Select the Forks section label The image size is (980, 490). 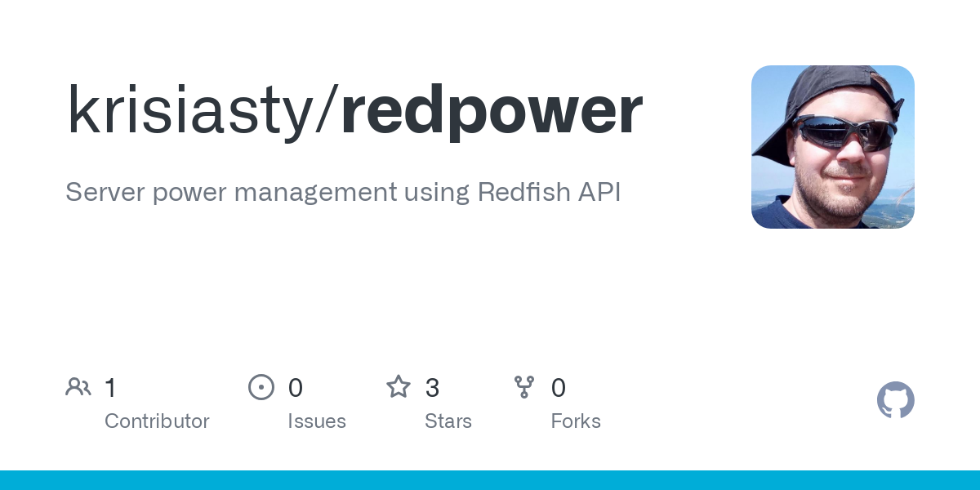point(576,421)
